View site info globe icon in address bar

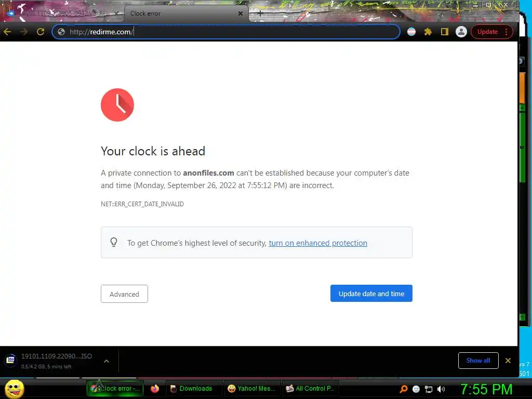pyautogui.click(x=61, y=32)
